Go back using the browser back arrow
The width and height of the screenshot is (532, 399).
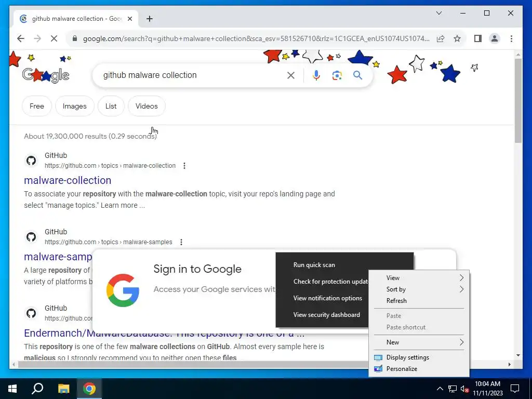tap(21, 38)
